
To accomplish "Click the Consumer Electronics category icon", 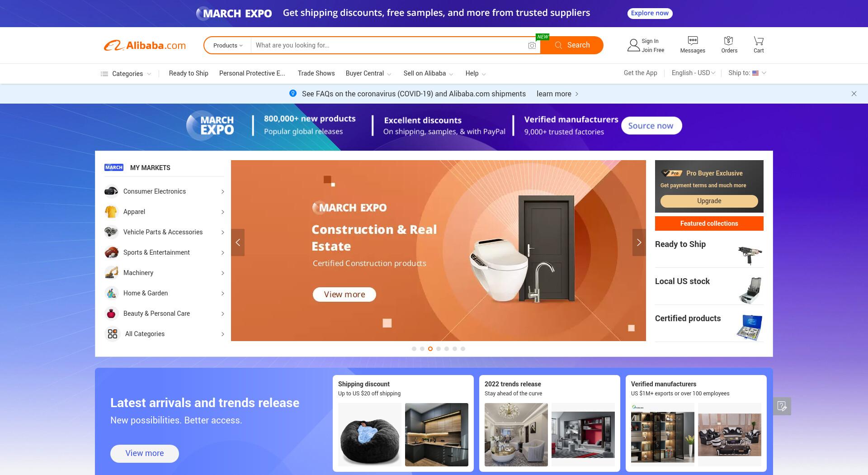I will 111,191.
